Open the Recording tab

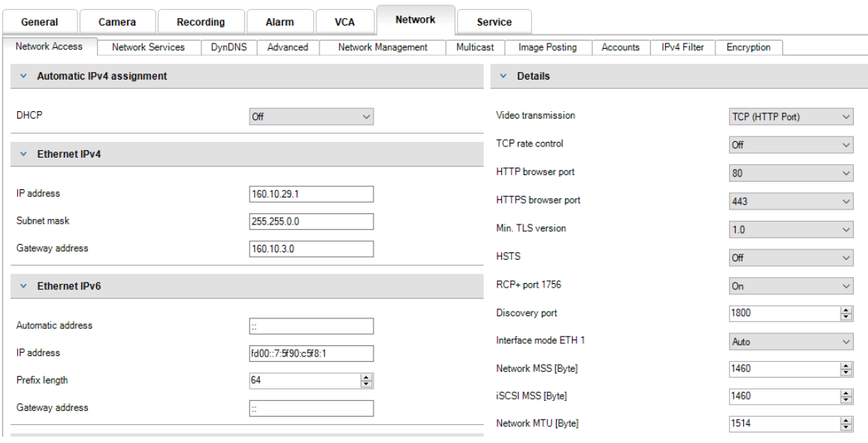point(201,22)
